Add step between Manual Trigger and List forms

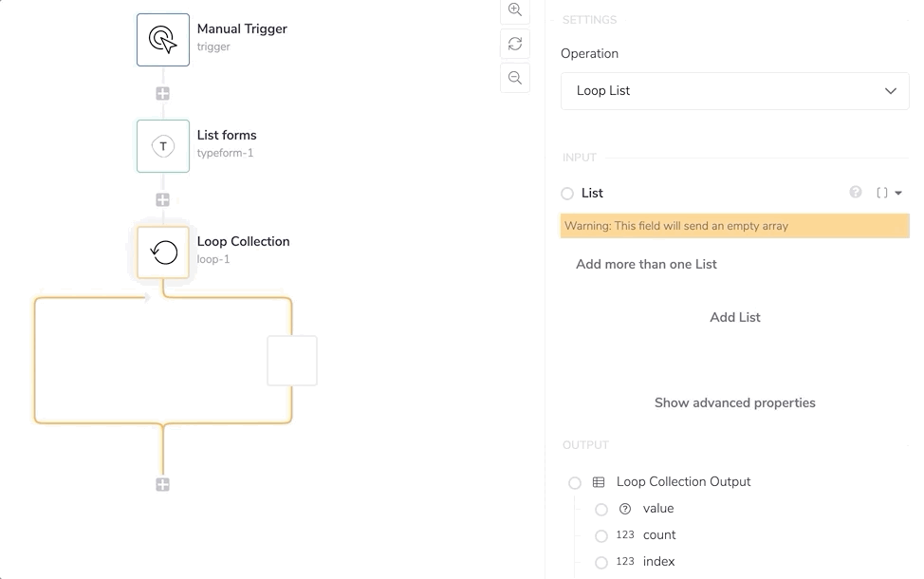click(x=163, y=94)
